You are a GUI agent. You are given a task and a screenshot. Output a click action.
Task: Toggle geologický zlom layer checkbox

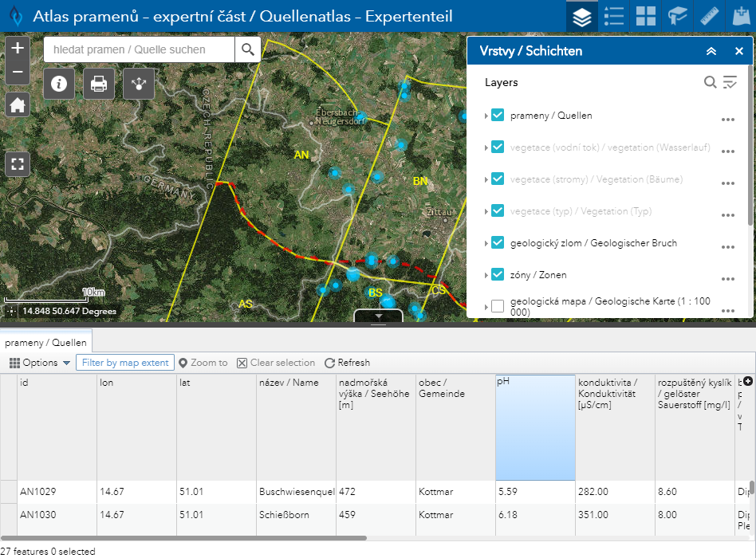[x=498, y=243]
